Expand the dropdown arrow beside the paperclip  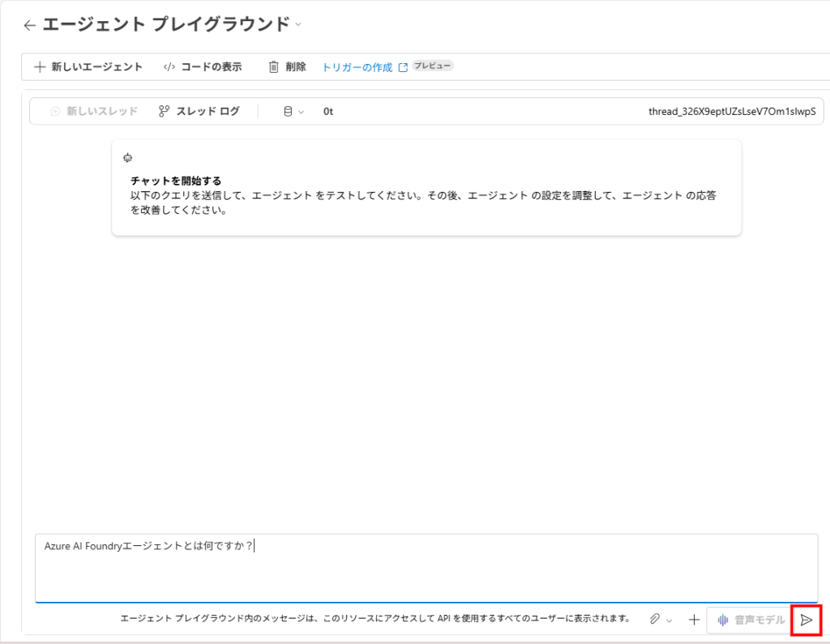pyautogui.click(x=670, y=621)
